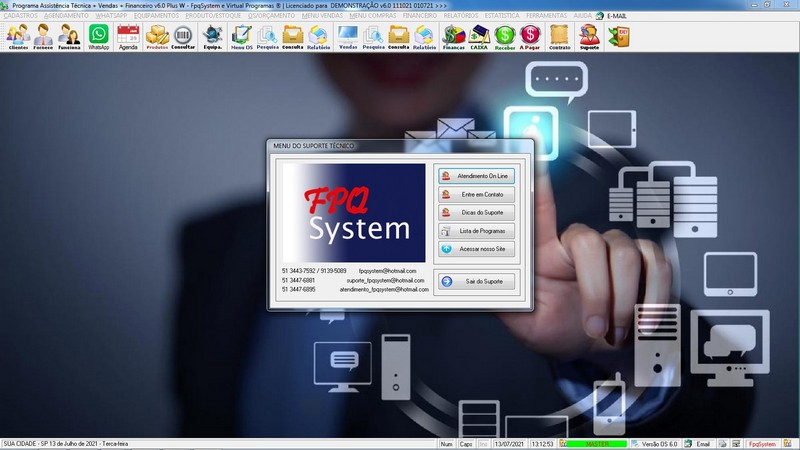Open the MENU COMPRAS menu
The image size is (800, 450).
coord(373,16)
